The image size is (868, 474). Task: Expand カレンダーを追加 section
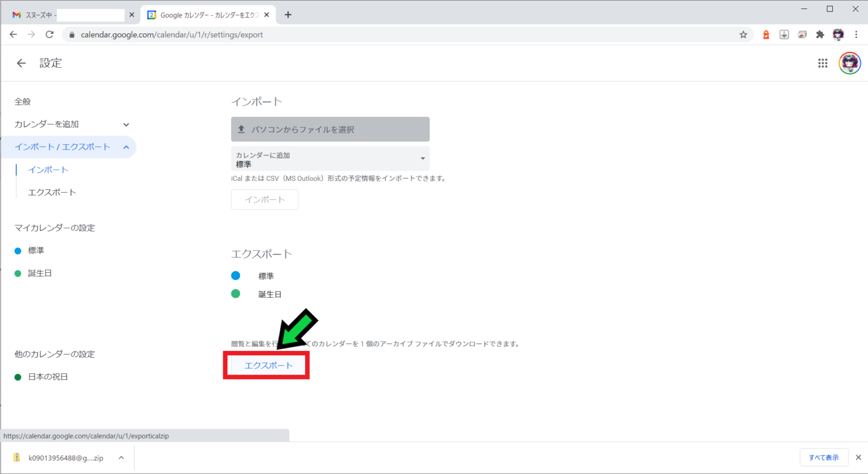[x=126, y=124]
